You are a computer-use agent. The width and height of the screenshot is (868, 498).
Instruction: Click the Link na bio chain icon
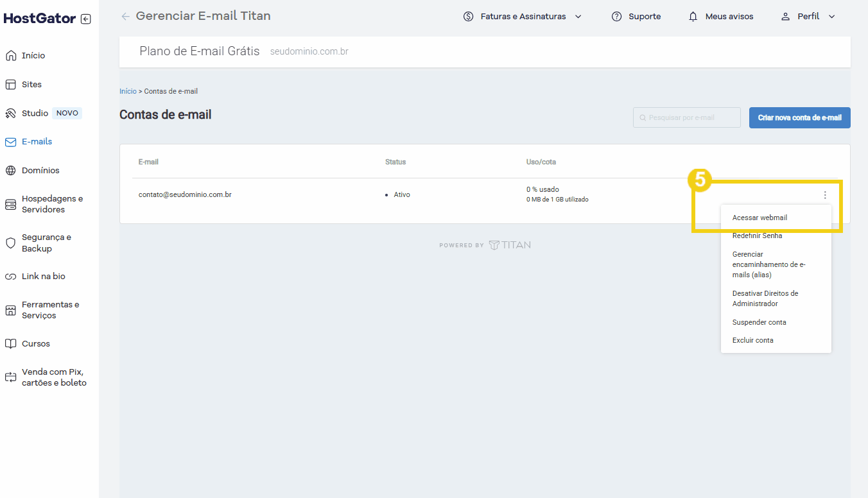[x=10, y=277]
